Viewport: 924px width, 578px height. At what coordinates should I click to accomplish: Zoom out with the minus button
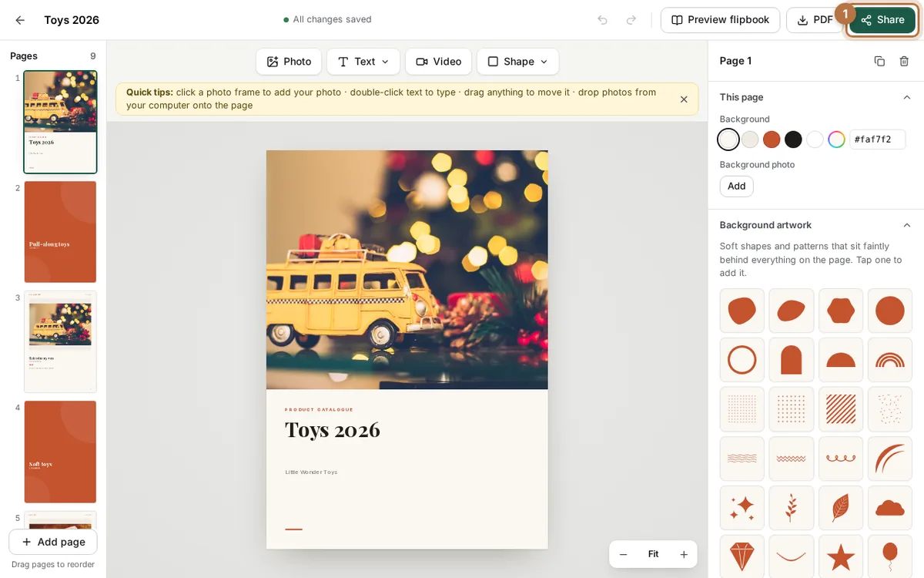point(624,554)
